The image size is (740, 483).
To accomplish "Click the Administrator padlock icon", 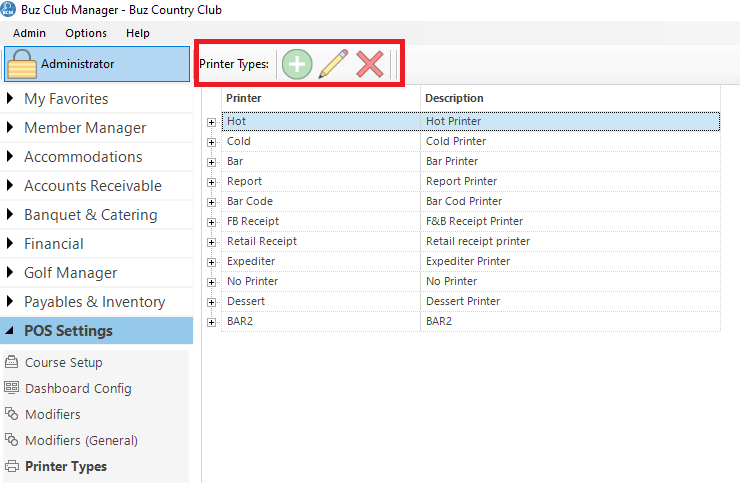I will coord(22,65).
